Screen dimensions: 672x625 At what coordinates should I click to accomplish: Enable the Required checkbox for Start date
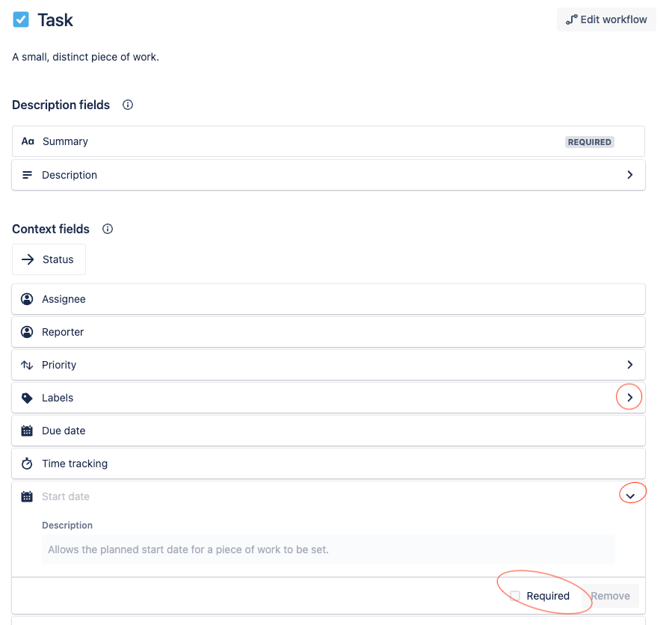(x=514, y=596)
